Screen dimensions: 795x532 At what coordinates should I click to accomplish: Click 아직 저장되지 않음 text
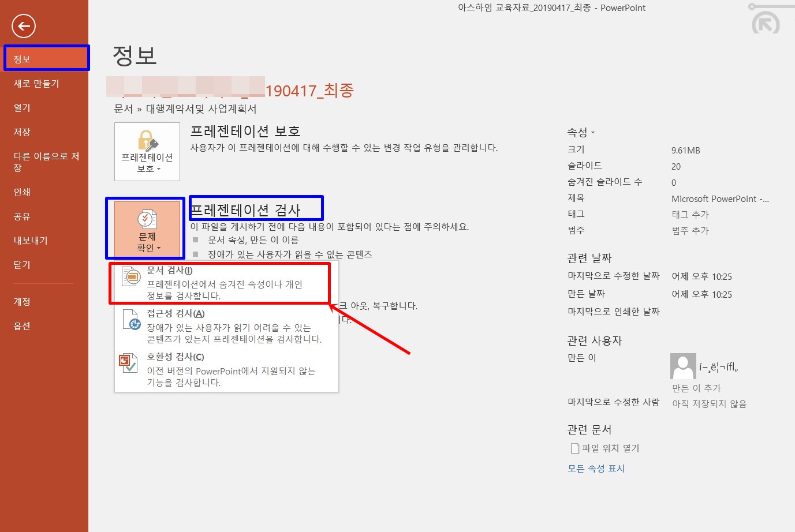click(709, 403)
